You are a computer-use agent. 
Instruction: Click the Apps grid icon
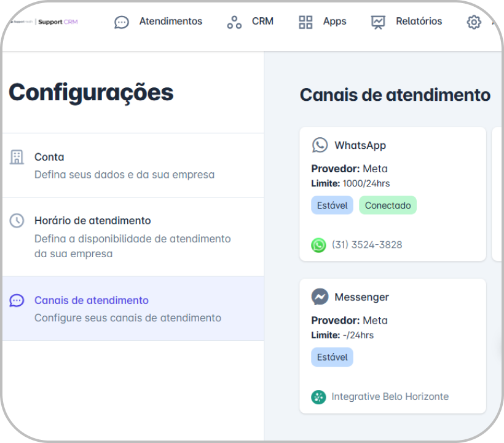pyautogui.click(x=305, y=22)
